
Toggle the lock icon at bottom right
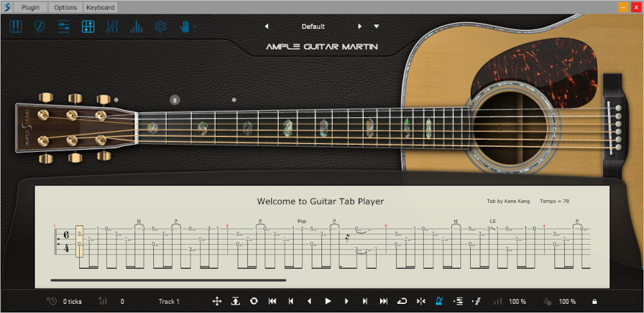click(x=594, y=301)
